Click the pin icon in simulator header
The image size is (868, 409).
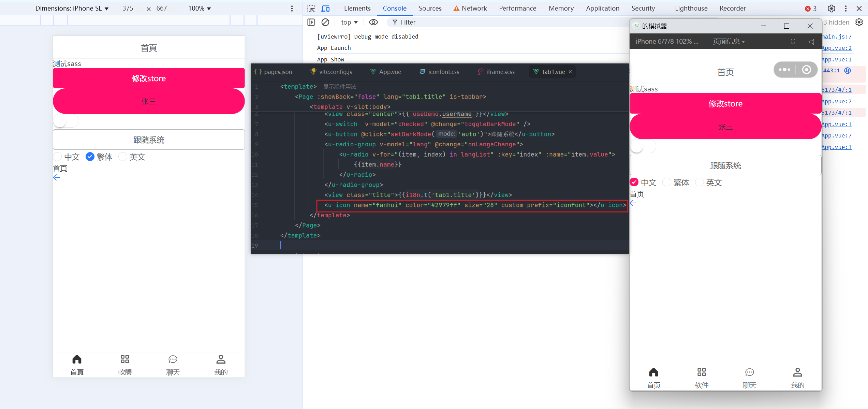[793, 42]
